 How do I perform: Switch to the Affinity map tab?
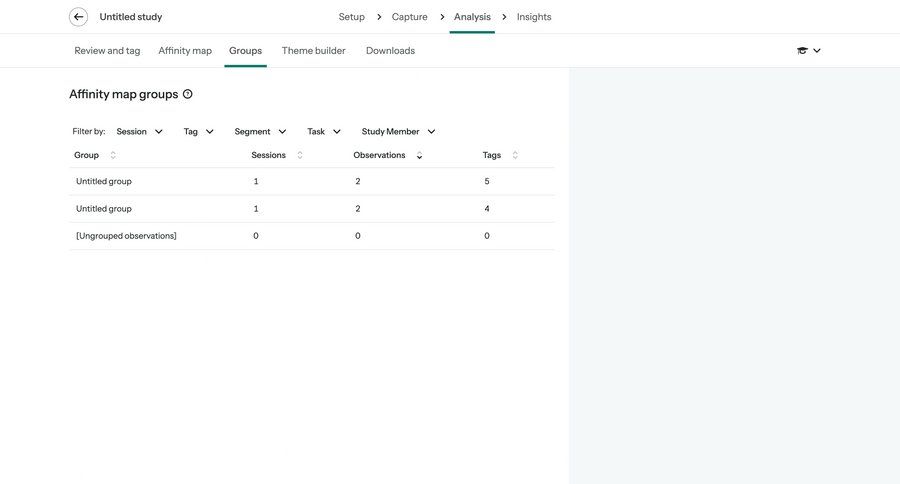tap(185, 51)
